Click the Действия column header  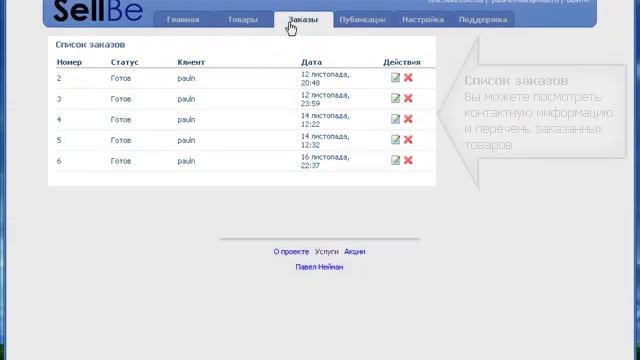tap(402, 62)
